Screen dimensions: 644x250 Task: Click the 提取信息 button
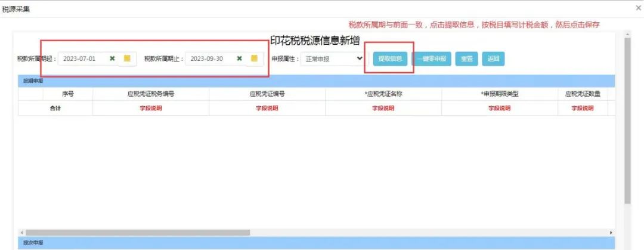tap(390, 59)
